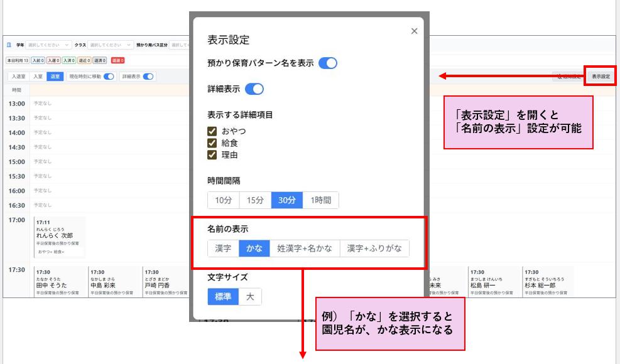Uncheck the おやつ checkbox
620x364 pixels.
[212, 131]
